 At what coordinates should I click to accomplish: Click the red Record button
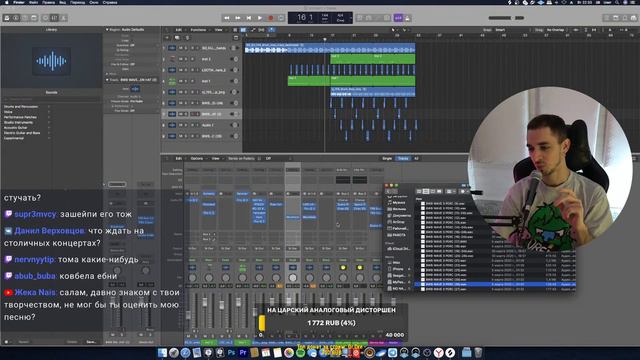(x=270, y=18)
